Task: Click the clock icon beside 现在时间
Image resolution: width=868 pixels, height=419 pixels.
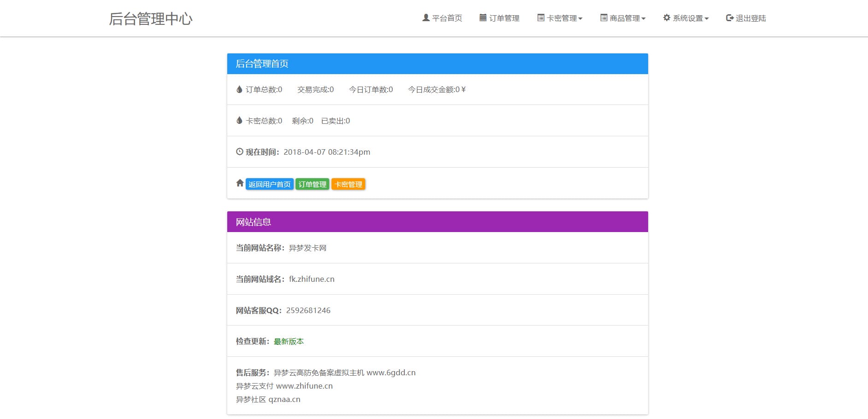Action: click(239, 151)
